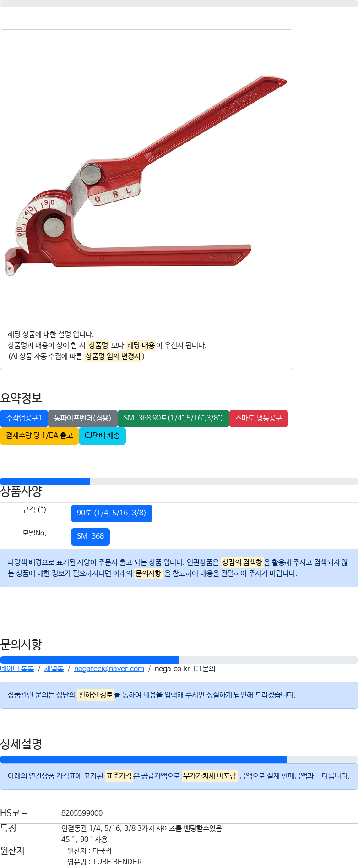Screen dimensions: 358x868
Task: Select the CJ택배 배송 cyan badge
Action: coord(102,436)
